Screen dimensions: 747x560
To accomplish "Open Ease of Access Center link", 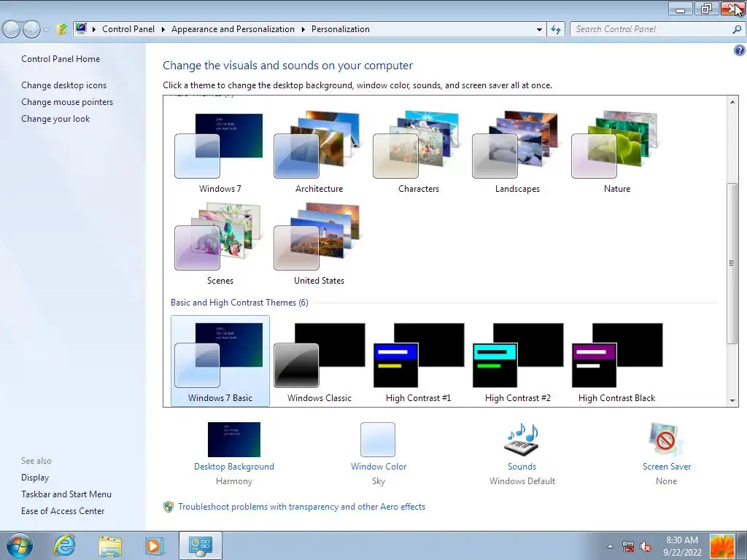I will (x=63, y=511).
